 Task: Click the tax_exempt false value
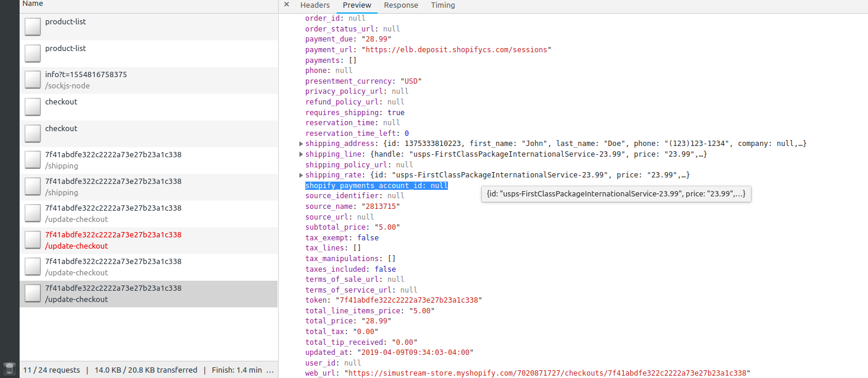368,238
